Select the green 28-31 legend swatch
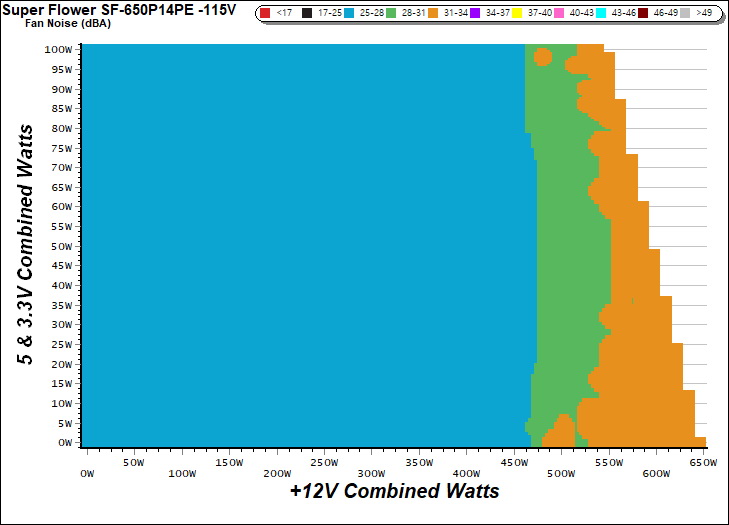The height and width of the screenshot is (525, 729). click(391, 13)
